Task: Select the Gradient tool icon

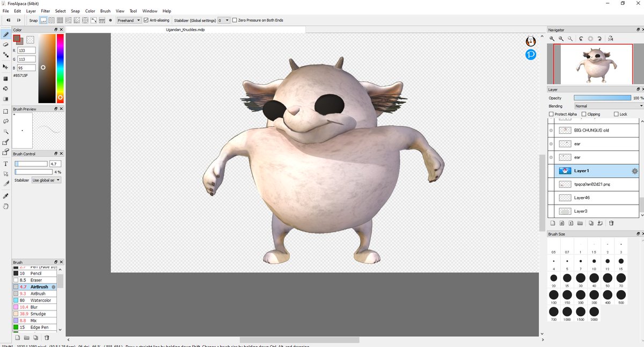Action: [x=5, y=99]
